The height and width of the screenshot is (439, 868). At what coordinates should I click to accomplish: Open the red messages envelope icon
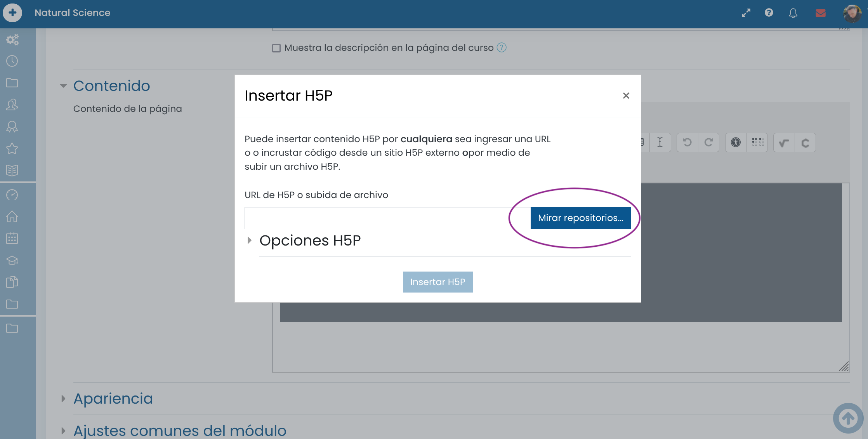tap(821, 13)
